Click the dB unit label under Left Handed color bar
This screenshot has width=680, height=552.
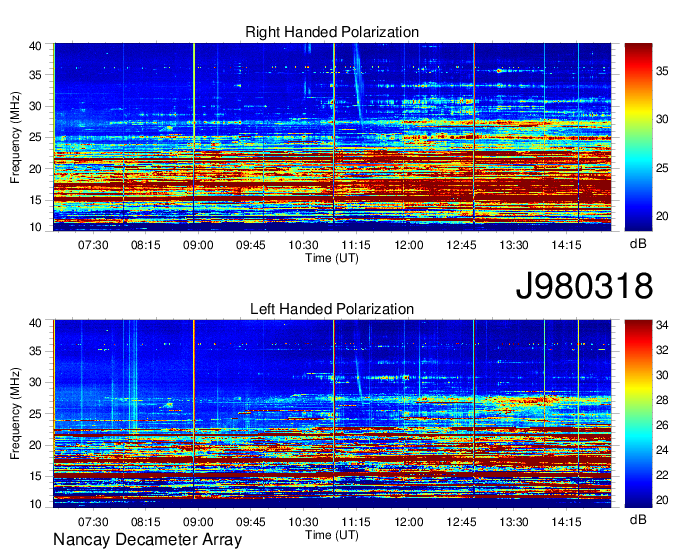(638, 519)
